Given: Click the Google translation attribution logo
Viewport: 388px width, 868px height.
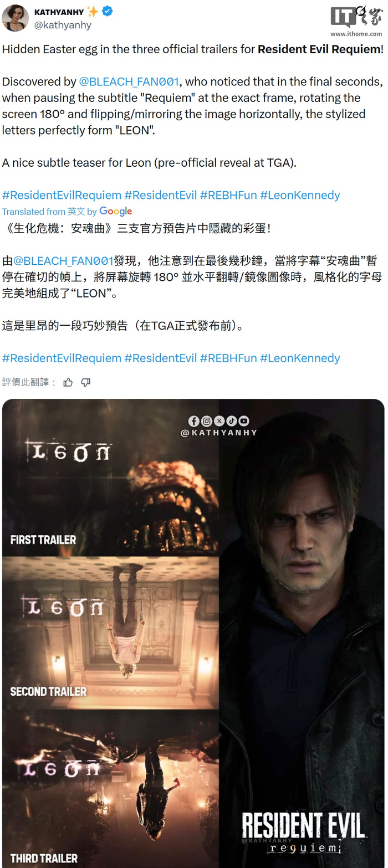Looking at the screenshot, I should [x=116, y=211].
